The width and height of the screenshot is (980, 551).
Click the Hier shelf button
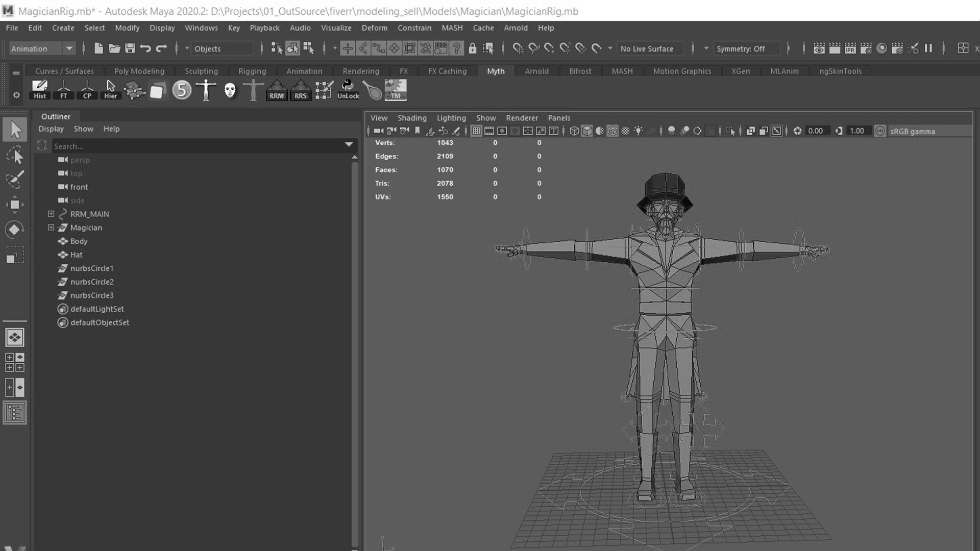(111, 90)
